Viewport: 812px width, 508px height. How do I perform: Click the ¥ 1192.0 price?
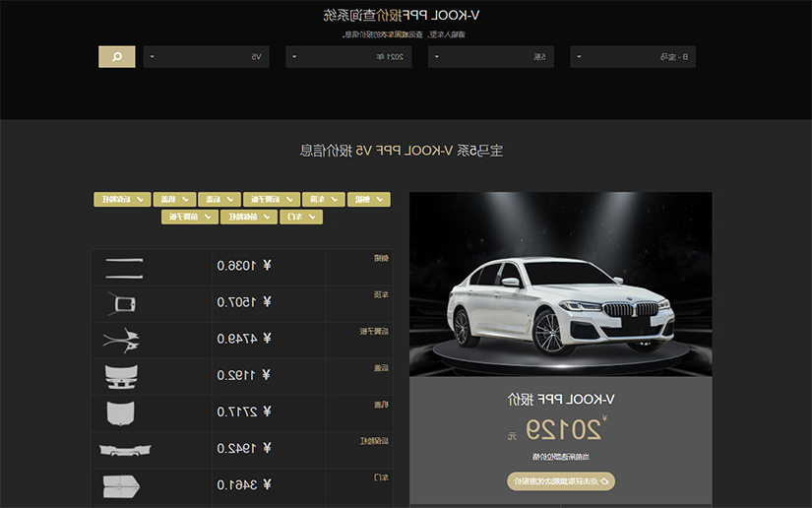244,375
